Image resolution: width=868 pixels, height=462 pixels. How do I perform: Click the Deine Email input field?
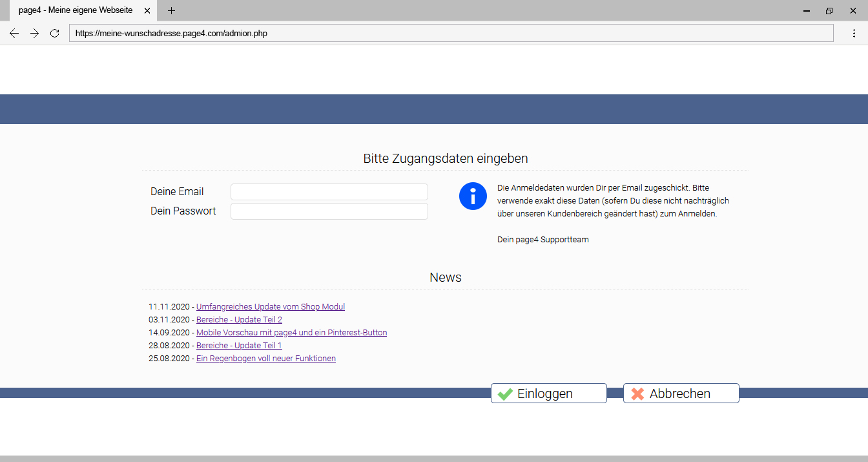point(329,192)
